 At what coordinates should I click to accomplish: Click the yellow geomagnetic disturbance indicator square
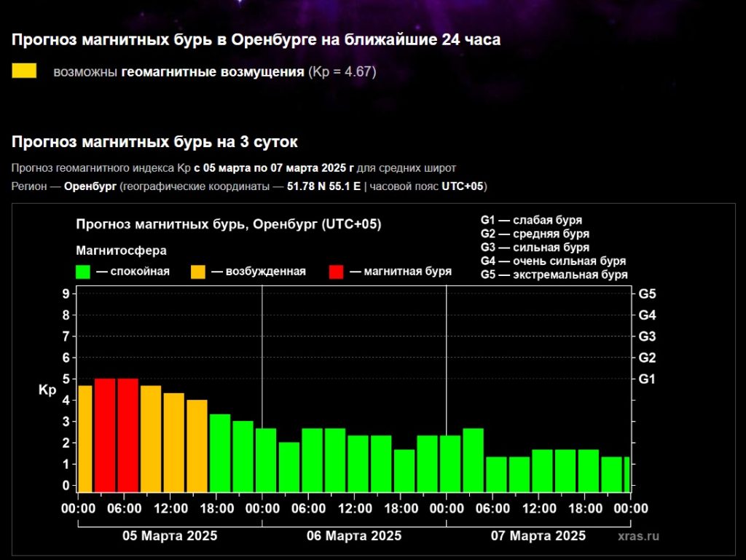pyautogui.click(x=24, y=71)
